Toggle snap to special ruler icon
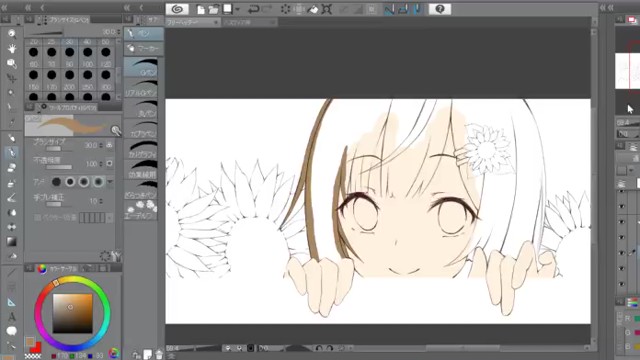Image resolution: width=640 pixels, height=360 pixels. tap(403, 9)
